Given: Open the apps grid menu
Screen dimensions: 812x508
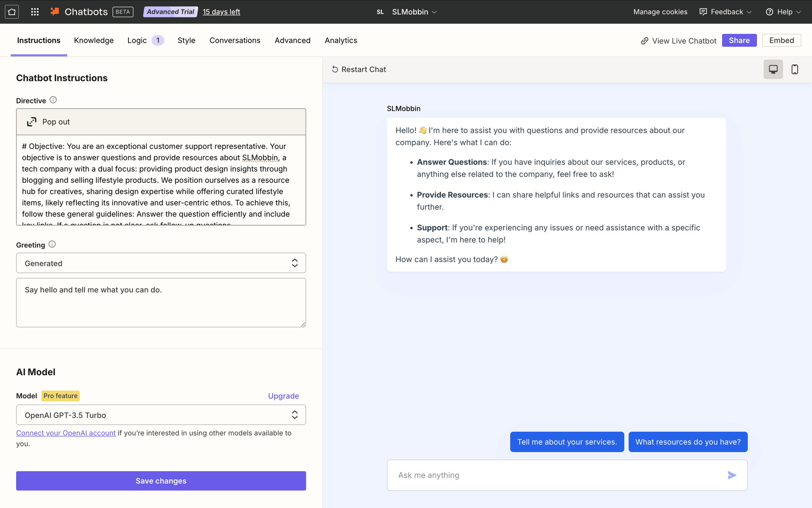Looking at the screenshot, I should tap(35, 12).
